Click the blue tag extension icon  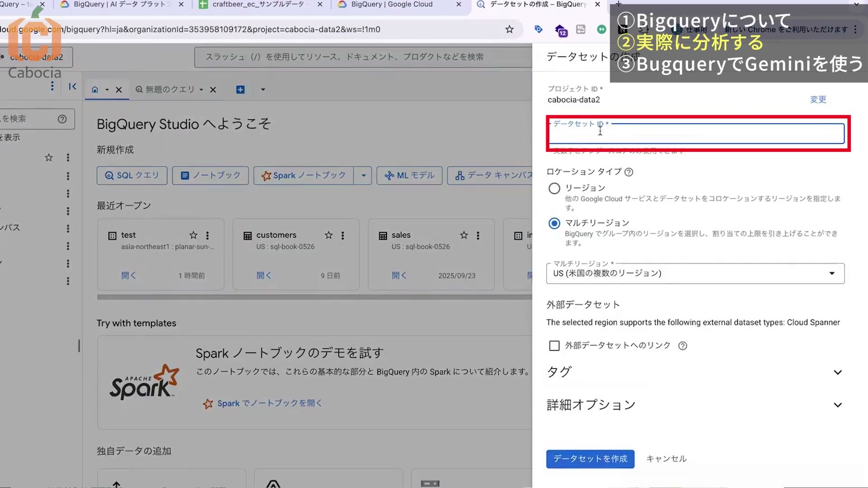538,29
